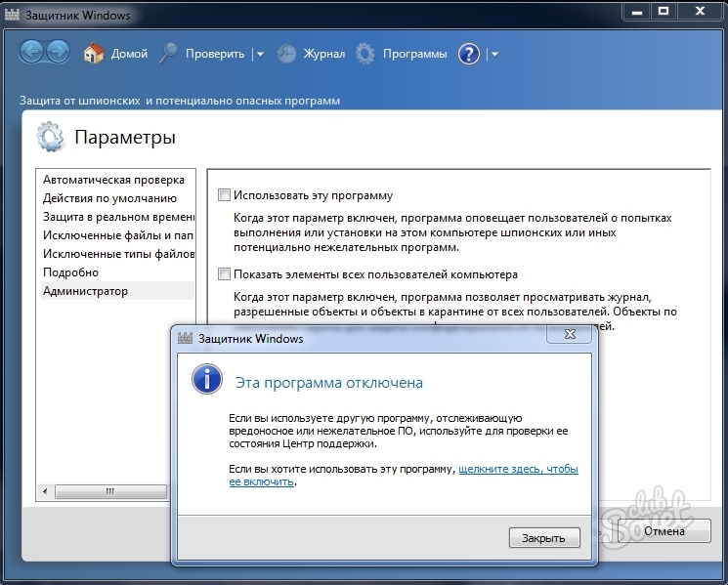Maximize the Защитник Windows window
728x585 pixels.
[x=663, y=12]
